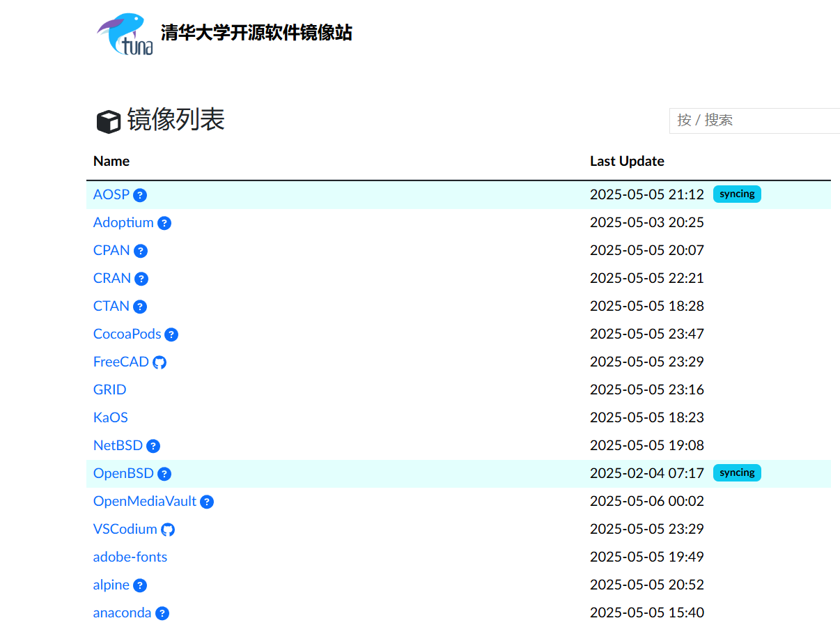
Task: Click the GitHub icon beside VSCodium
Action: 168,530
